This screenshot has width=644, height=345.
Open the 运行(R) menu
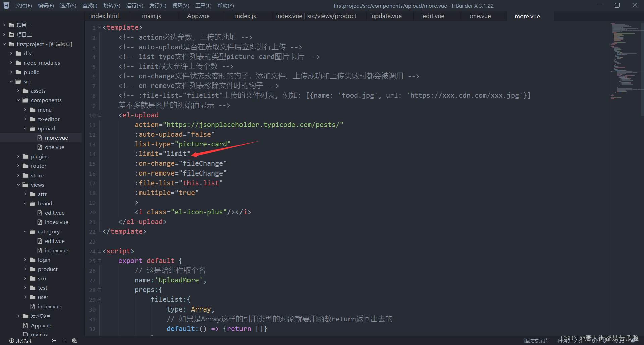(135, 6)
